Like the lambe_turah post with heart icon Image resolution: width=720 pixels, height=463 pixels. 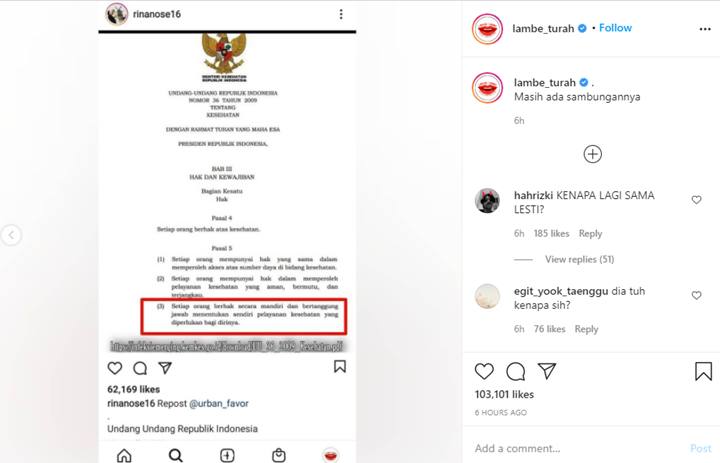click(x=484, y=371)
